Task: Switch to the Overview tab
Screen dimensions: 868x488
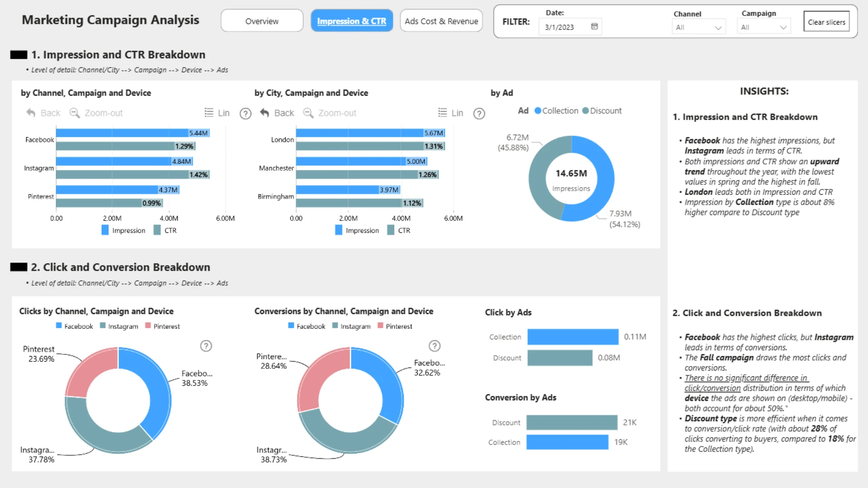Action: (262, 21)
